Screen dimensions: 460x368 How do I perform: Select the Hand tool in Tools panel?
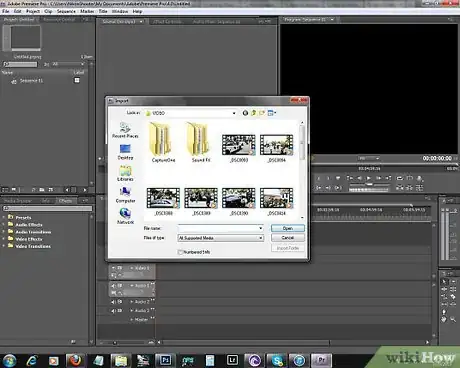tap(444, 320)
